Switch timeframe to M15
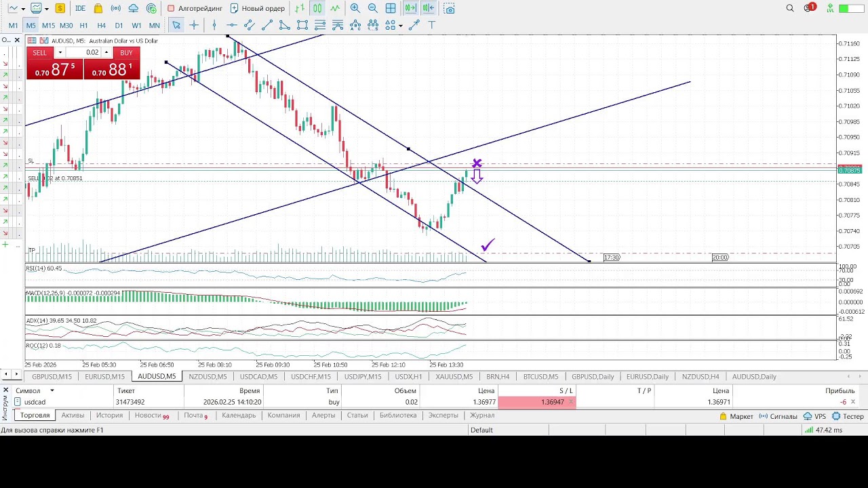 pyautogui.click(x=48, y=26)
